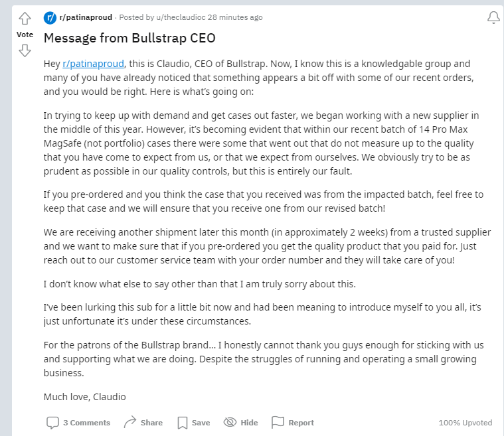Downvote the Bullstrap CEO post
The image size is (504, 436).
click(25, 50)
